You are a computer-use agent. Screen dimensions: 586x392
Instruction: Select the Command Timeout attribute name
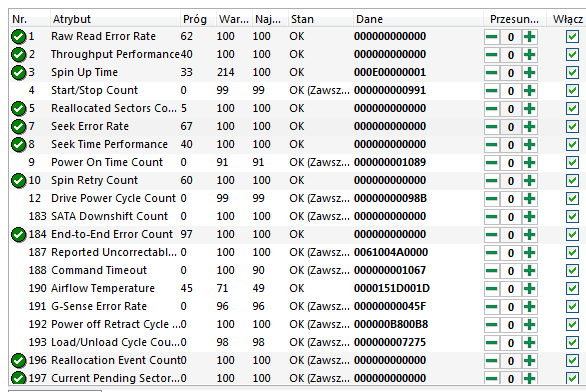(x=99, y=271)
